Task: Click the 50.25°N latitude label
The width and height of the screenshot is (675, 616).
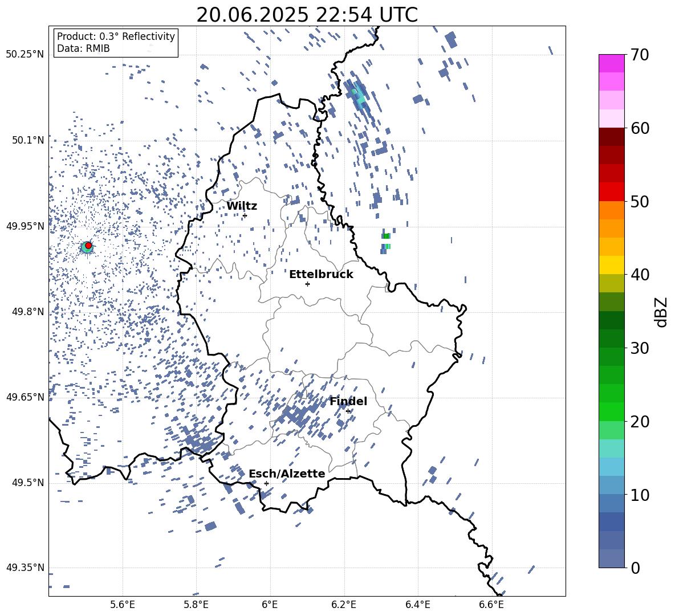Action: coord(25,55)
